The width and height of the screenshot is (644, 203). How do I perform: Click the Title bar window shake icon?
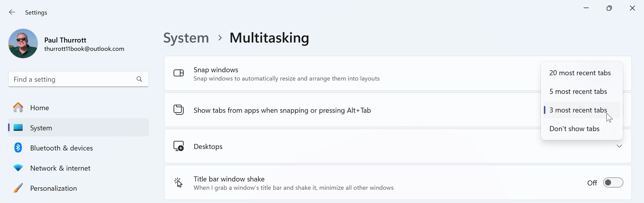pos(179,183)
